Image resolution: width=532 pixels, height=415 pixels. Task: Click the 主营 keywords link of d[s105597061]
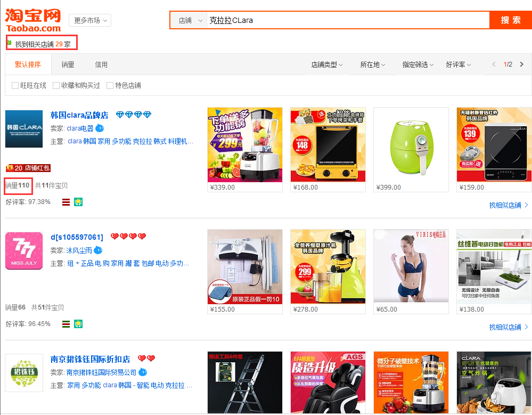tap(128, 263)
